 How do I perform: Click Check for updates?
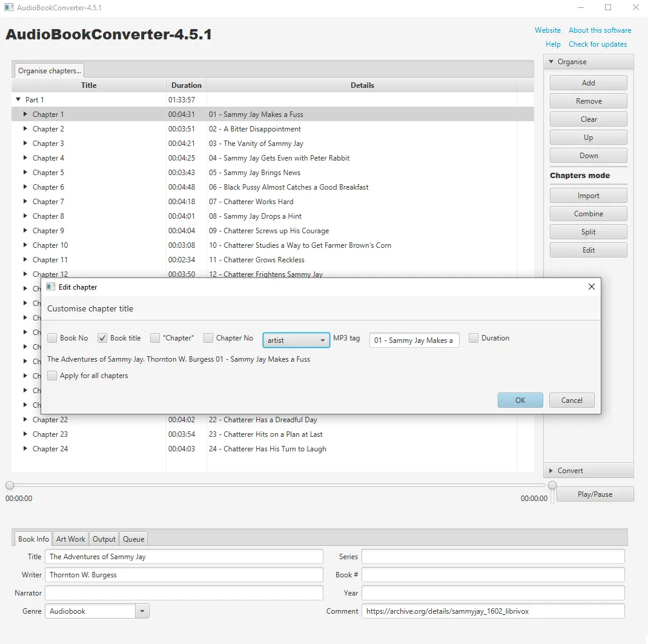point(598,44)
